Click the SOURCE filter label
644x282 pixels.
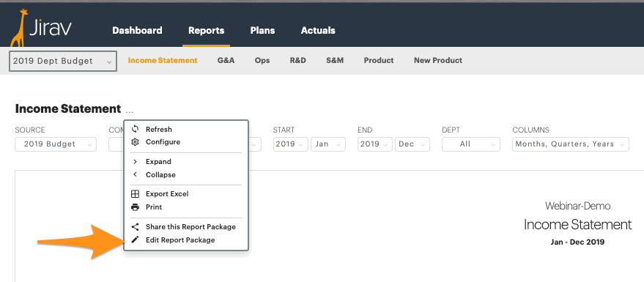pyautogui.click(x=30, y=130)
